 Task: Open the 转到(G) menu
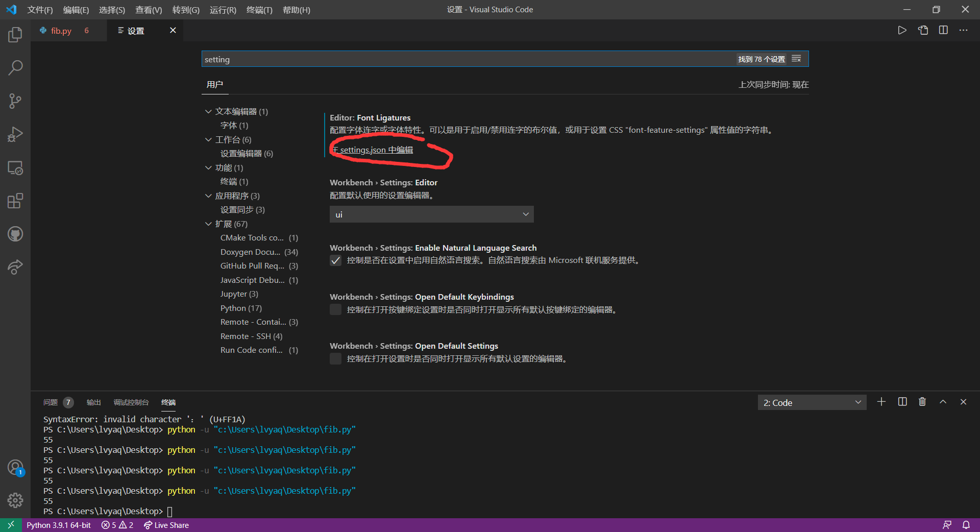[186, 10]
